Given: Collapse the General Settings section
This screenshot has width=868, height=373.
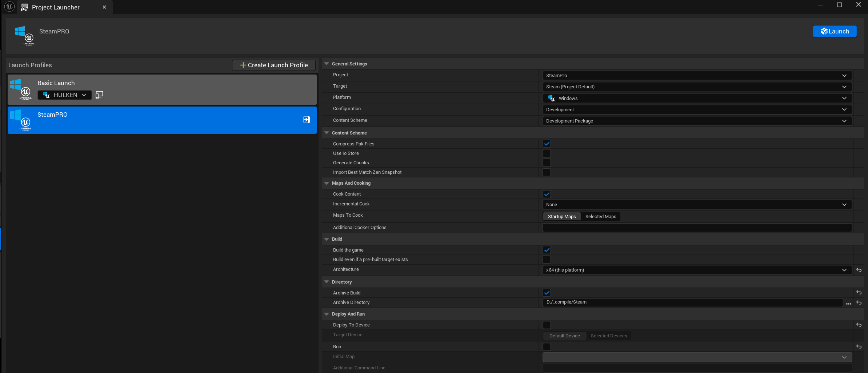Looking at the screenshot, I should pyautogui.click(x=327, y=64).
